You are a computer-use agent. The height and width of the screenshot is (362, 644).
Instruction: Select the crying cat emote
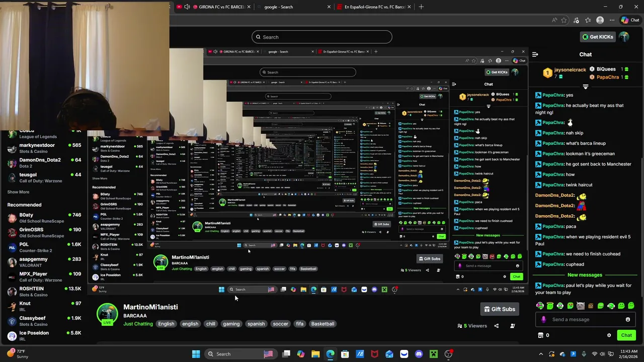point(580,305)
